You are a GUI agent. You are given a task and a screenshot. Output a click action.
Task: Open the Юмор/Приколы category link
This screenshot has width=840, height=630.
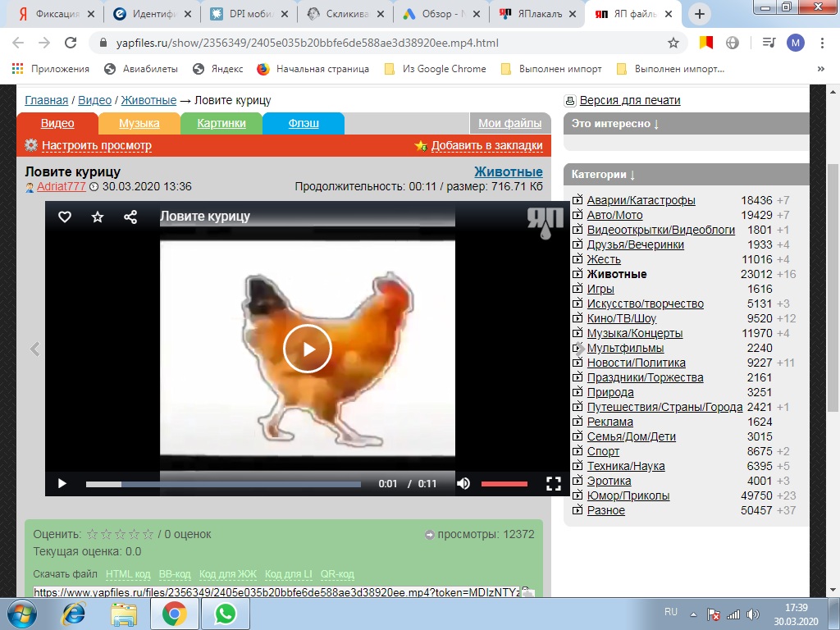click(x=628, y=495)
